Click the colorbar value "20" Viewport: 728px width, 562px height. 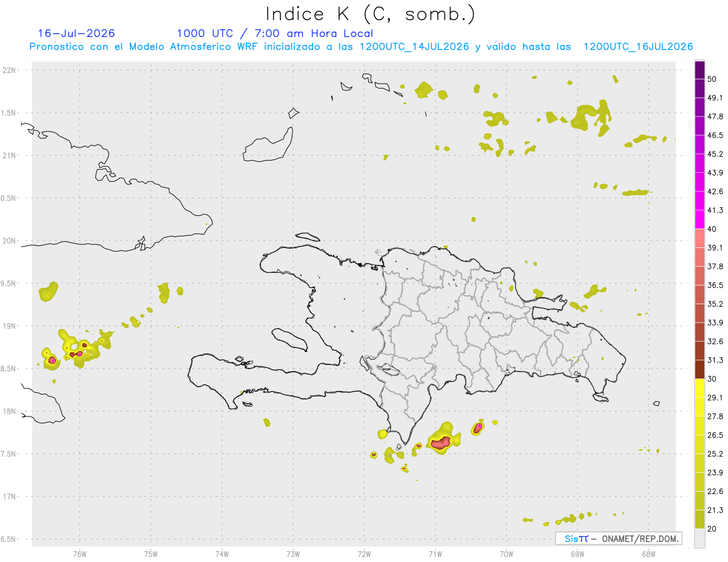pyautogui.click(x=712, y=529)
